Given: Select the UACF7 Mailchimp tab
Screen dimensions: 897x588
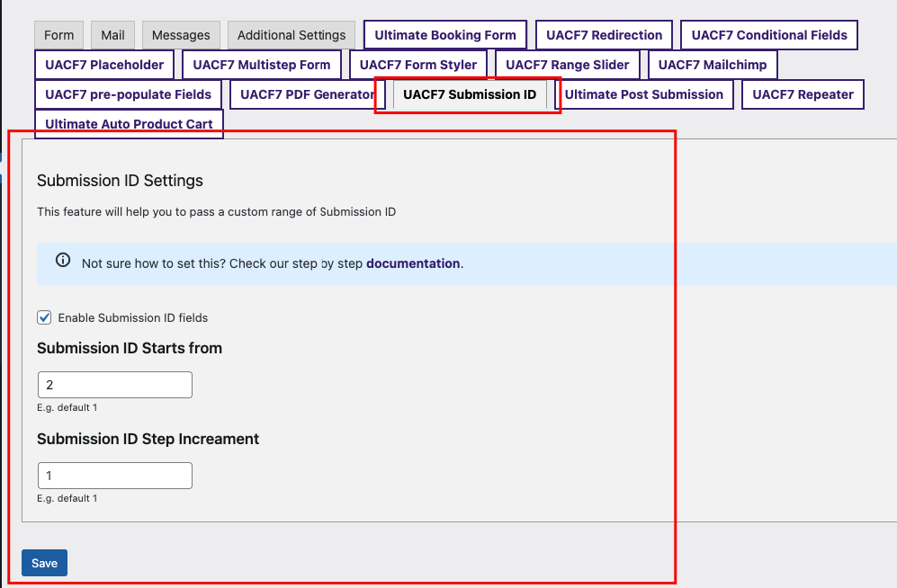Looking at the screenshot, I should click(x=713, y=64).
